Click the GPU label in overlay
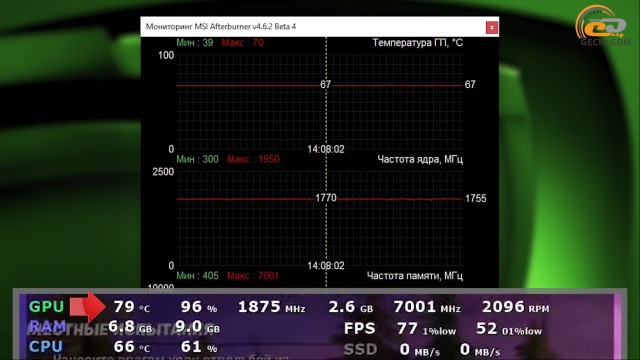This screenshot has width=640, height=360. point(47,307)
